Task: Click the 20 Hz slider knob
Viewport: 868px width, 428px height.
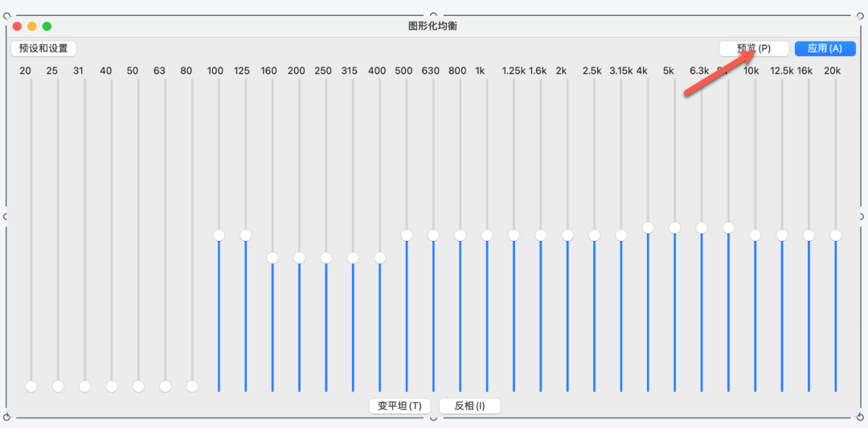Action: click(x=31, y=386)
